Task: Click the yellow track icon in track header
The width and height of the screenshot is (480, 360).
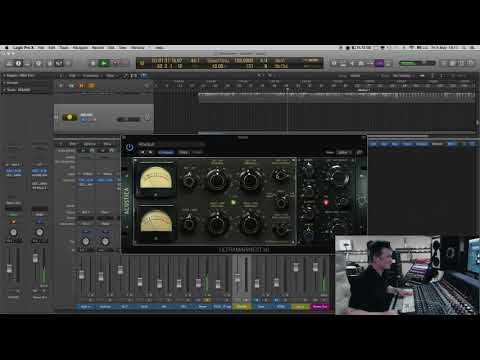Action: coord(69,117)
